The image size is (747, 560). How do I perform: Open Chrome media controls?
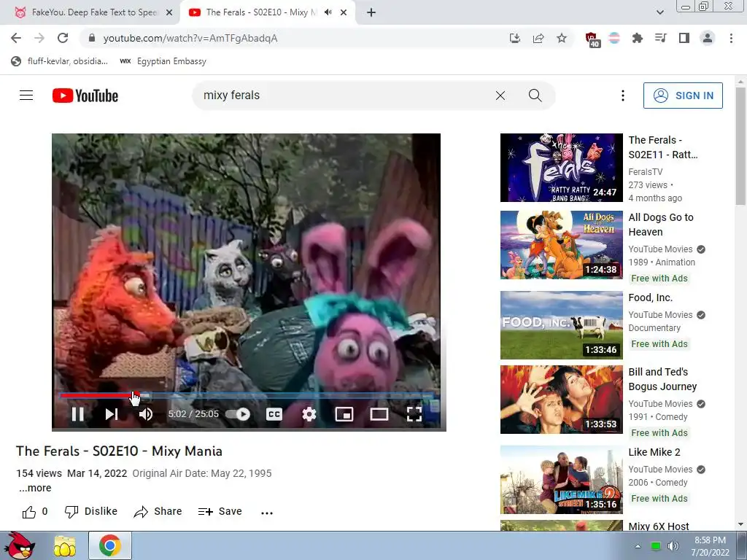point(660,38)
